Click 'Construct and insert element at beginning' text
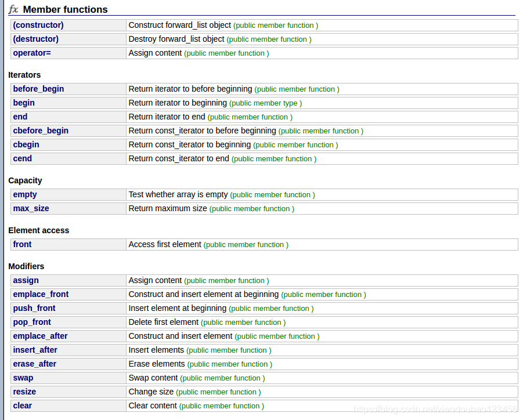523x420 pixels. (204, 294)
